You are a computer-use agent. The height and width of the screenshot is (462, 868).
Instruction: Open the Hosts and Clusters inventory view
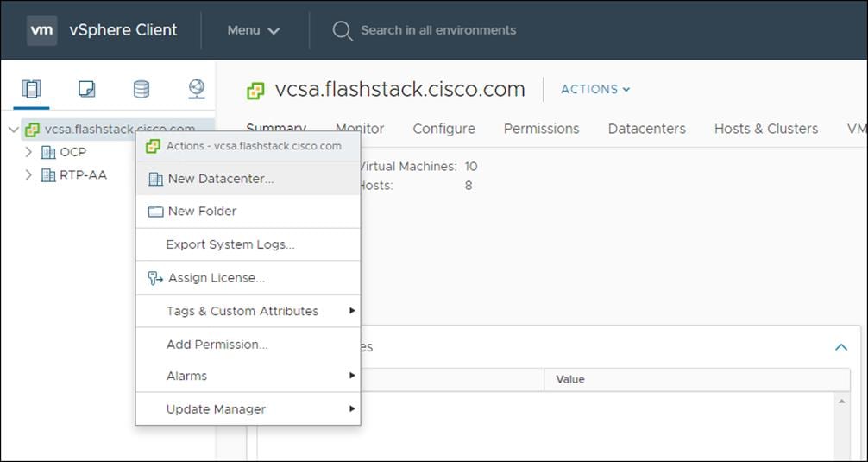(31, 89)
